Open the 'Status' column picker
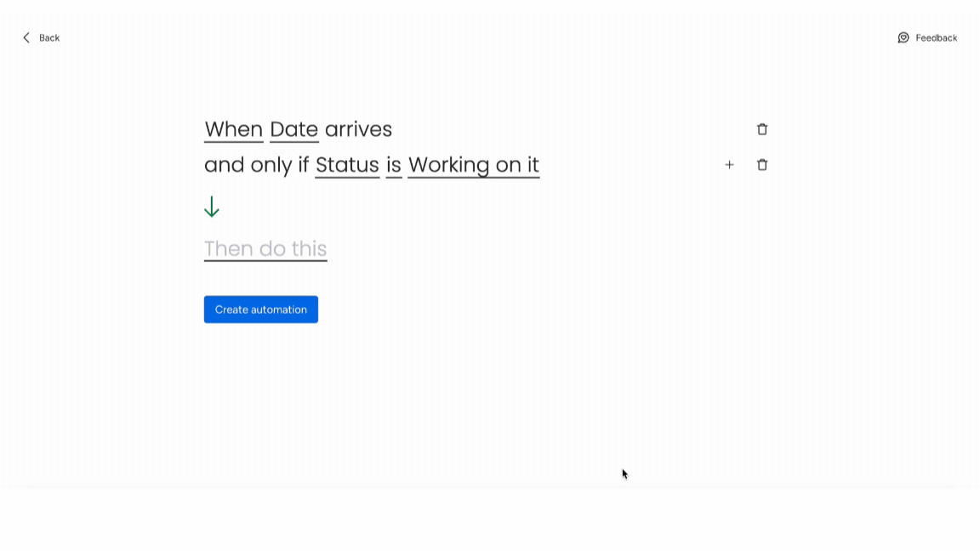 click(347, 165)
